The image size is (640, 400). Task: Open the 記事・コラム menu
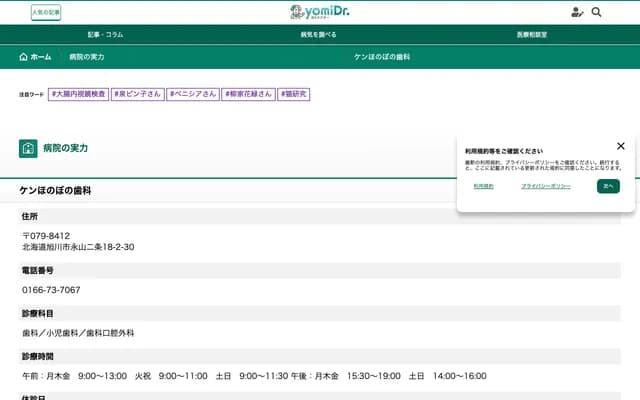105,34
